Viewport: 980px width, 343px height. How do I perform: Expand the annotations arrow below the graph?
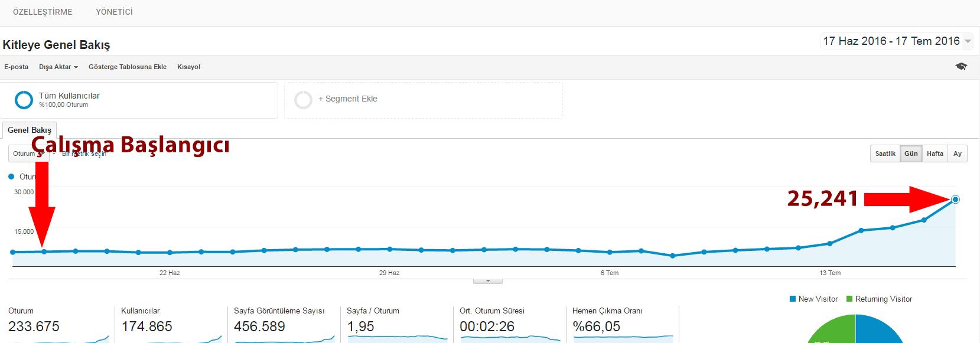coord(488,281)
